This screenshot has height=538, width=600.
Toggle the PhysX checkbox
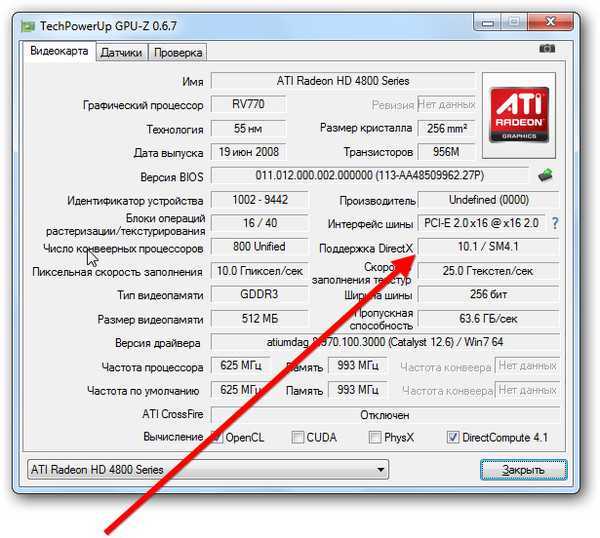[375, 437]
